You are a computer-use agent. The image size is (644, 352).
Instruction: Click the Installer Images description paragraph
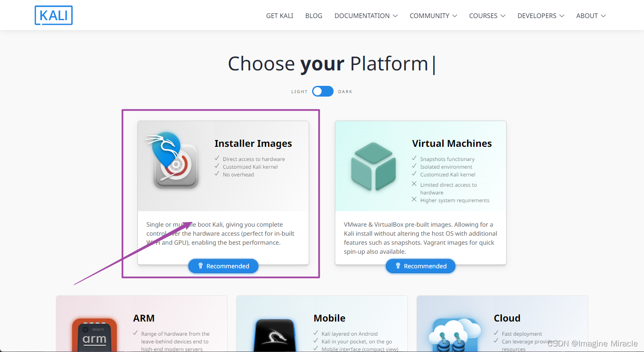(x=220, y=234)
